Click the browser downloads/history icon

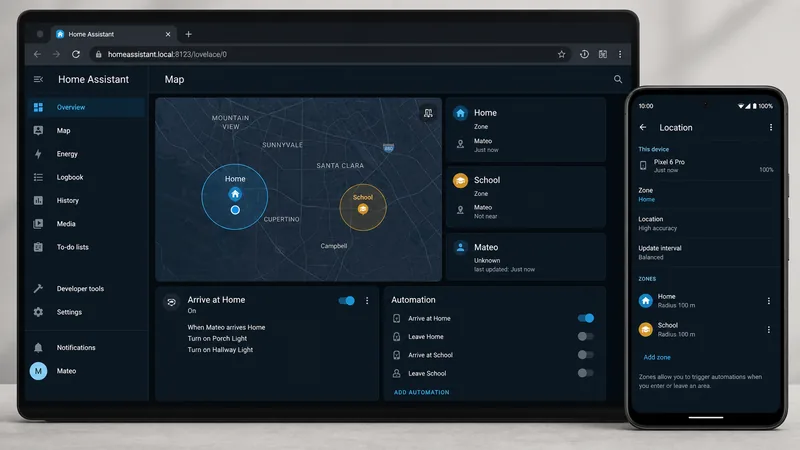[x=584, y=54]
